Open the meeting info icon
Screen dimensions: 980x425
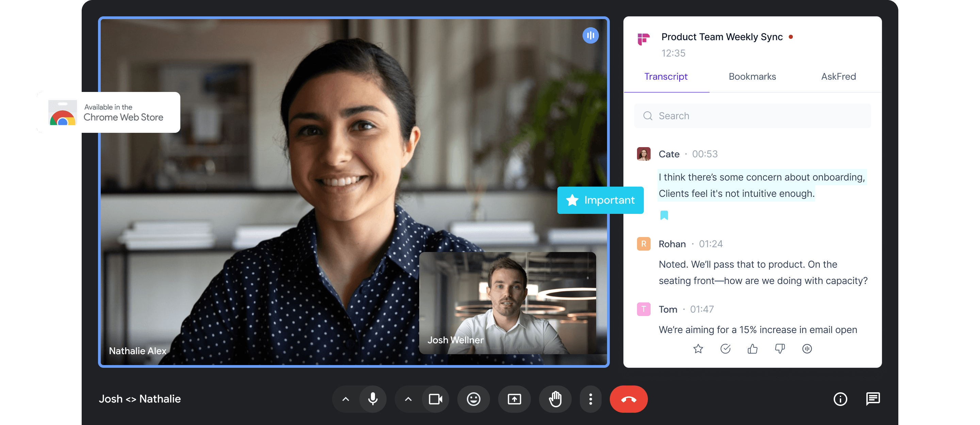(840, 399)
